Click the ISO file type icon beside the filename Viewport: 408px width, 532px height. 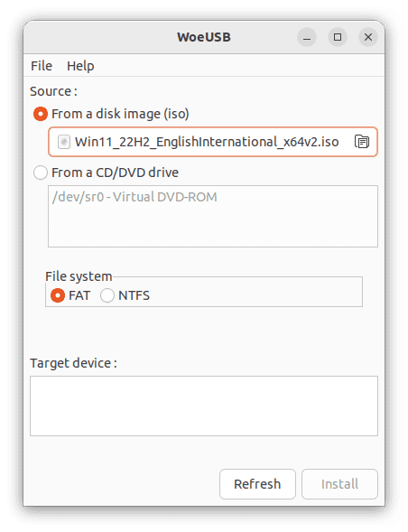(x=64, y=142)
